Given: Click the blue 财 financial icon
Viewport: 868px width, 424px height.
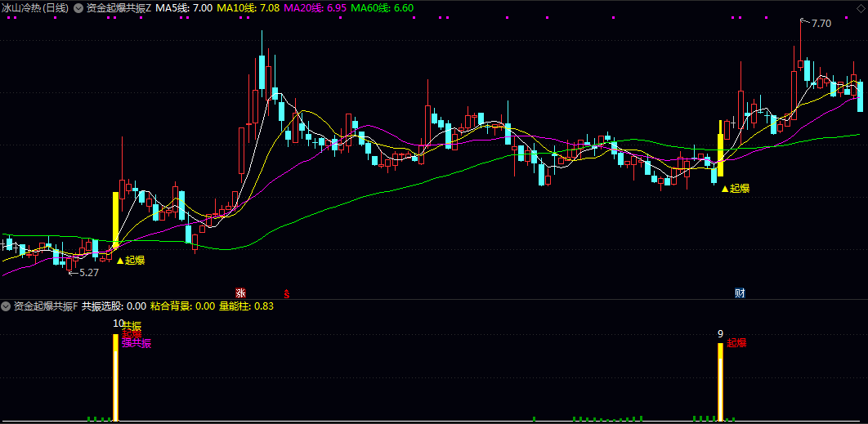Looking at the screenshot, I should pyautogui.click(x=740, y=292).
